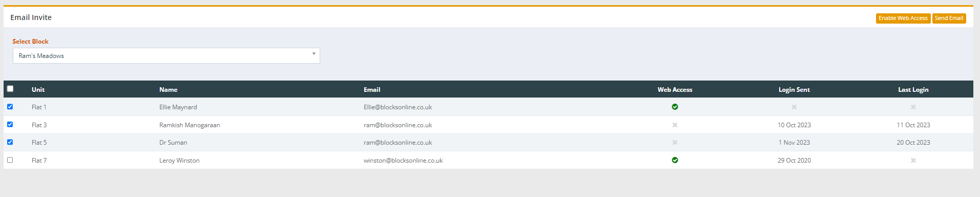Uncheck the Flat 3 row checkbox
This screenshot has height=197, width=980.
click(x=10, y=125)
